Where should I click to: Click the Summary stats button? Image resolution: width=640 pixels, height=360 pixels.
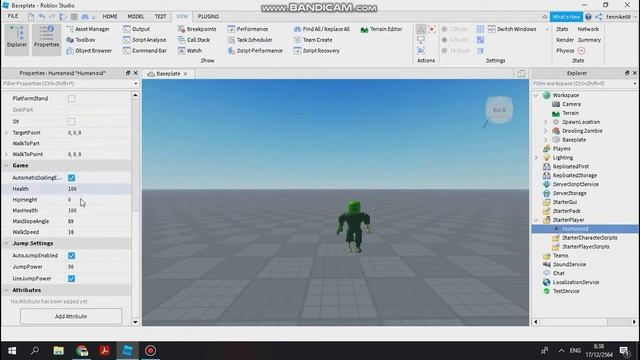pos(589,40)
